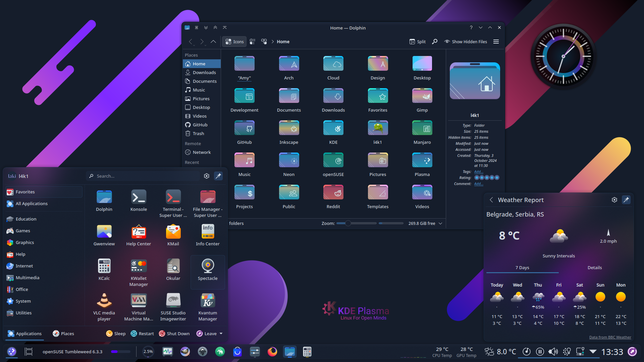644x362 pixels.
Task: Launch KMail from Favorites
Action: [x=173, y=235]
